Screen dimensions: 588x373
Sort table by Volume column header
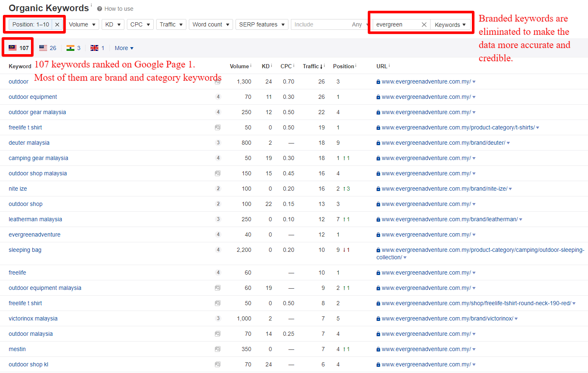pos(239,66)
